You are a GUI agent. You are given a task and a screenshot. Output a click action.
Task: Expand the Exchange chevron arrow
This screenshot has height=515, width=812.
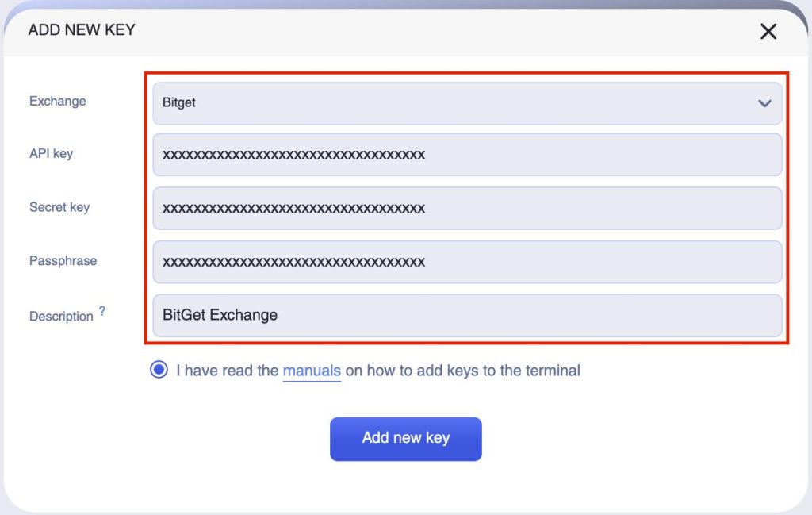(764, 103)
